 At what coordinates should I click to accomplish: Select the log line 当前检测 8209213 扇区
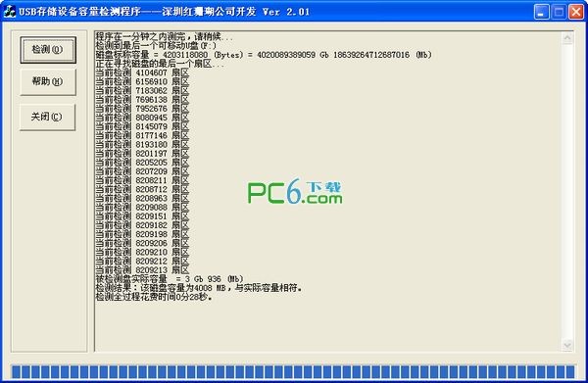tap(142, 270)
